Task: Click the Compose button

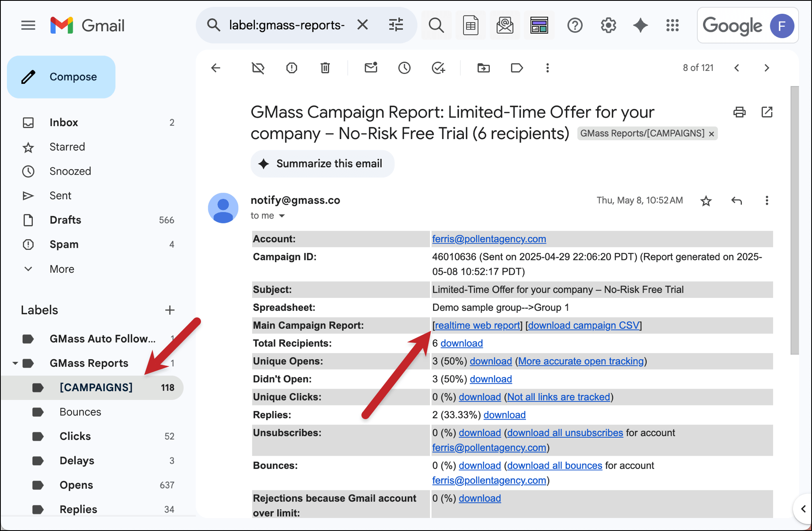Action: tap(61, 77)
